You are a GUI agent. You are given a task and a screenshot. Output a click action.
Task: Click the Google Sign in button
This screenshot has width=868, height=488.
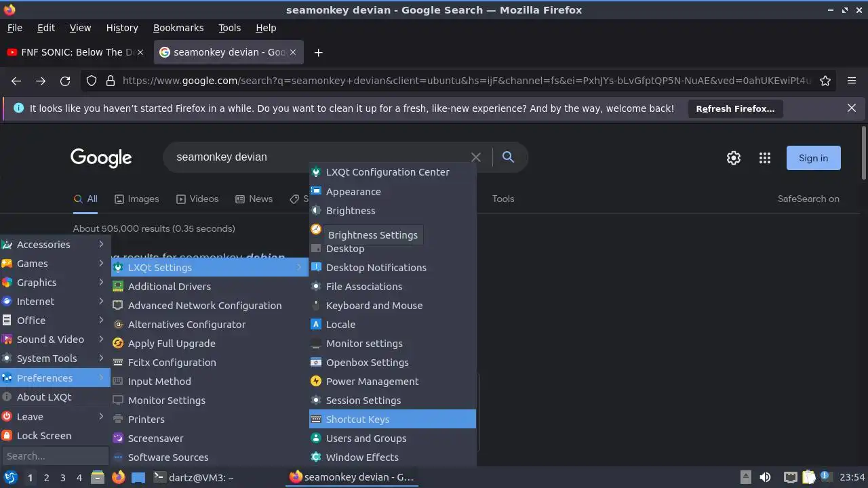(x=813, y=158)
